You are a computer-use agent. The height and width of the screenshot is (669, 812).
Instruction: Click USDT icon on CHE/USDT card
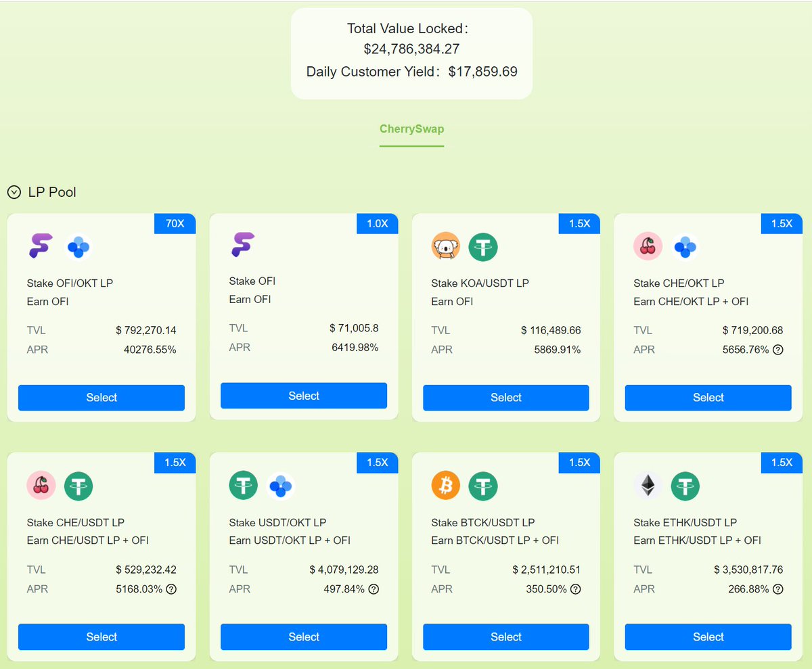78,486
